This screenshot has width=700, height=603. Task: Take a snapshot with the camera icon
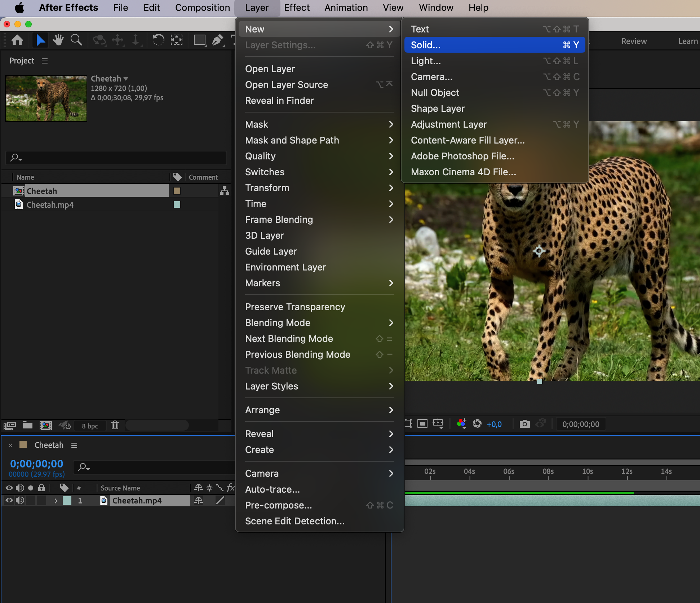tap(524, 424)
